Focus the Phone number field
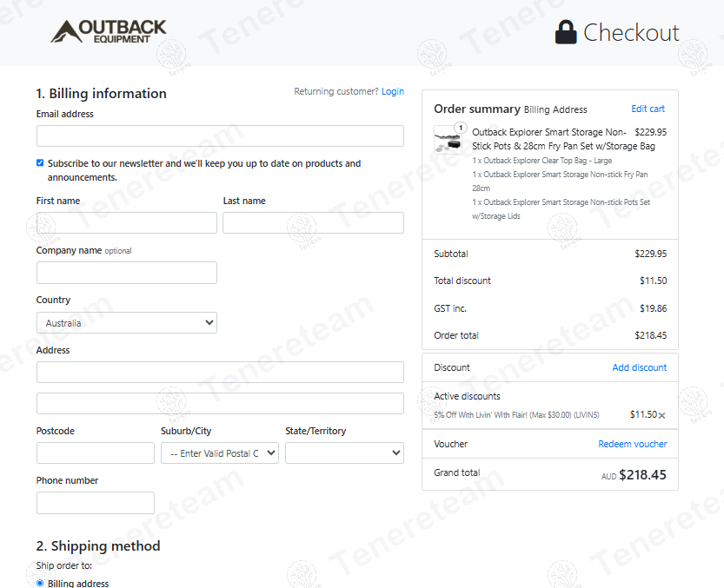 pyautogui.click(x=95, y=503)
